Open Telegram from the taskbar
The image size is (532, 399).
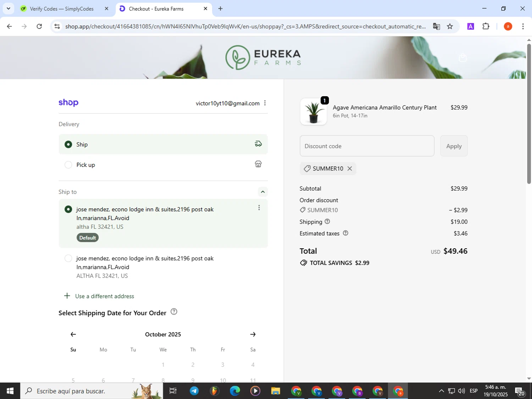[194, 391]
